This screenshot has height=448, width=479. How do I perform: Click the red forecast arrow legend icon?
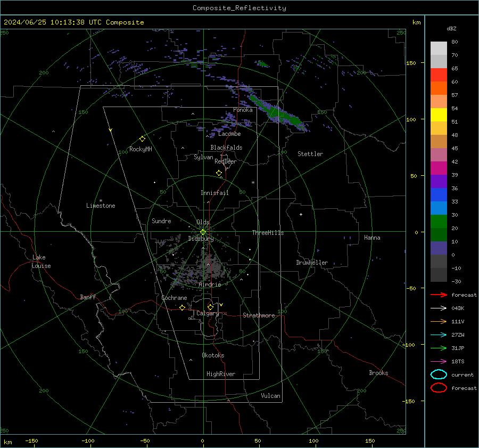click(x=439, y=295)
